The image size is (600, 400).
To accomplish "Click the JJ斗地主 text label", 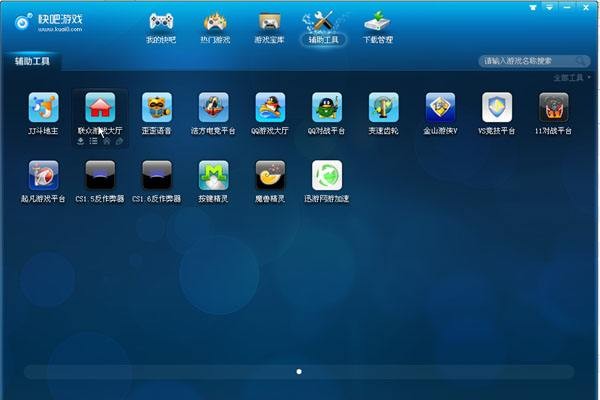I will (43, 131).
